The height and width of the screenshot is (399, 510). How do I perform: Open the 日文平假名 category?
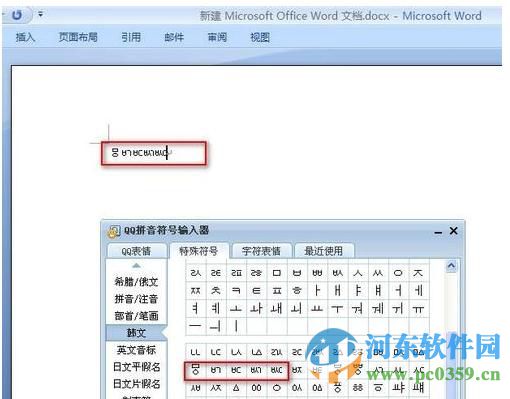pos(136,367)
